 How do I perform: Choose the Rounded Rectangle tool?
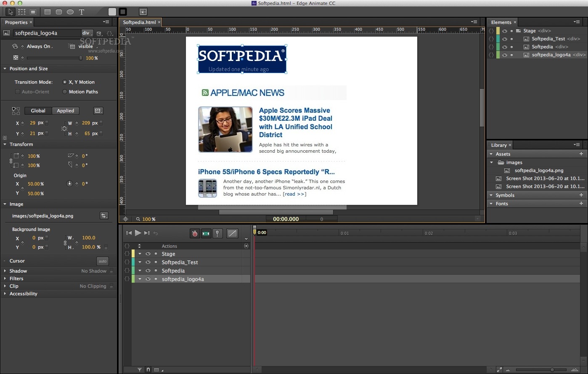click(x=58, y=11)
